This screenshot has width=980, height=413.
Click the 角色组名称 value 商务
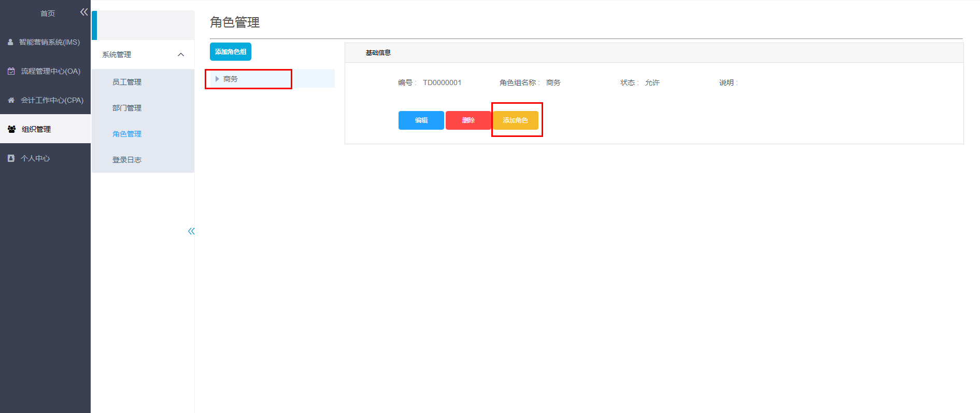(x=553, y=82)
